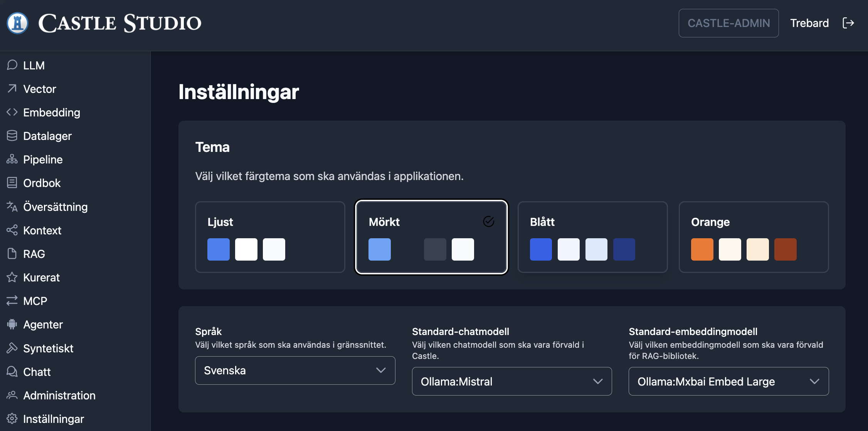Click the checkmark on the Mörkt theme

tap(488, 221)
